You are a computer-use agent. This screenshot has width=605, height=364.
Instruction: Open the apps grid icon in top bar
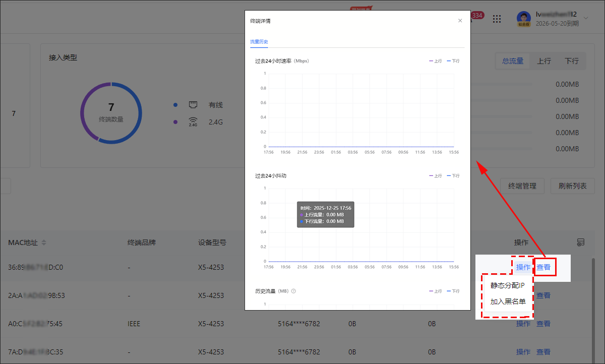497,19
